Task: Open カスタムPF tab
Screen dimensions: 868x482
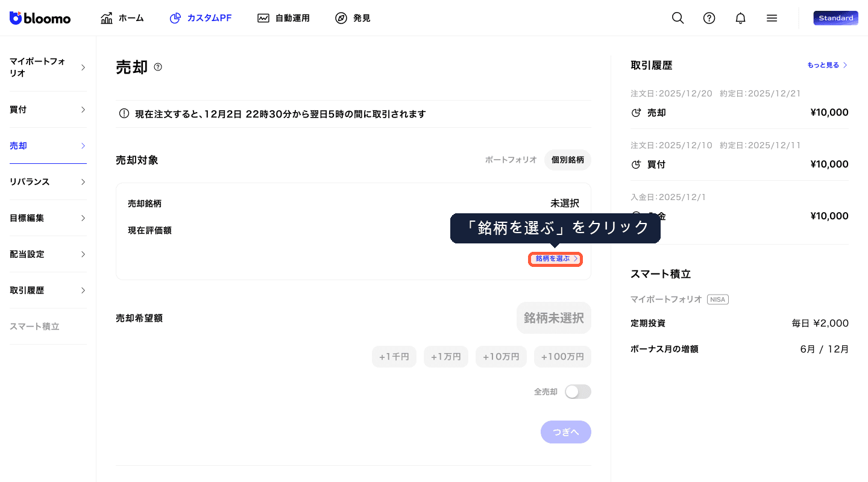Action: pyautogui.click(x=201, y=18)
